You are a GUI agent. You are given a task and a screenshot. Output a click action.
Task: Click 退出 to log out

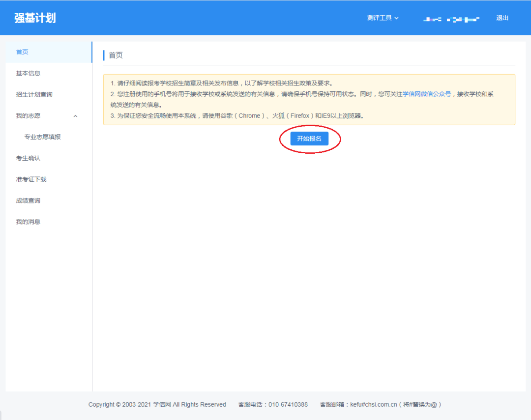[502, 17]
